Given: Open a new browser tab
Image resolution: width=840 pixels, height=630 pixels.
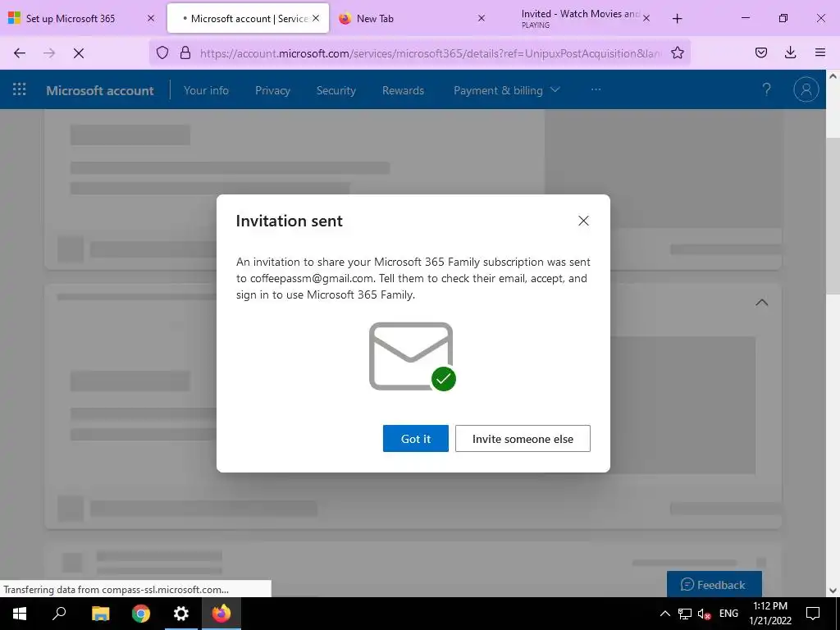Looking at the screenshot, I should [677, 18].
